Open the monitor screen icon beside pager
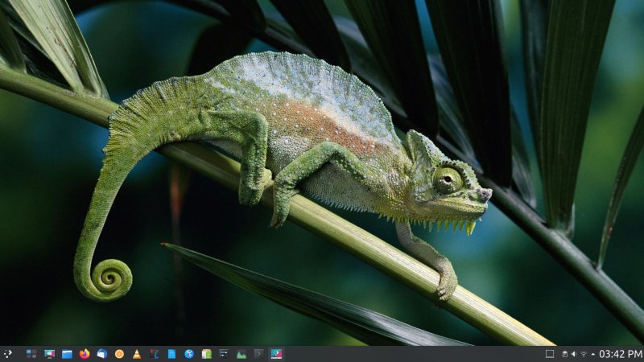This screenshot has width=644, height=362. 49,354
